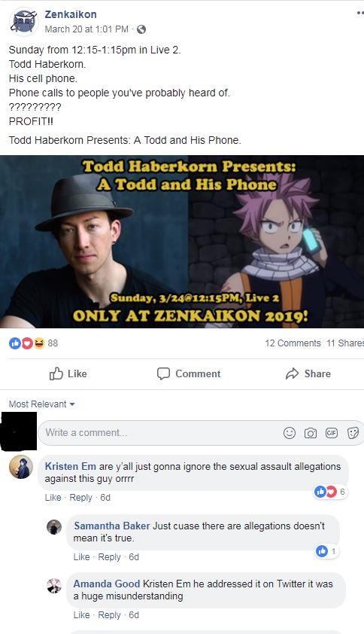Attach a photo using the camera icon
This screenshot has height=634, width=364.
pyautogui.click(x=311, y=433)
